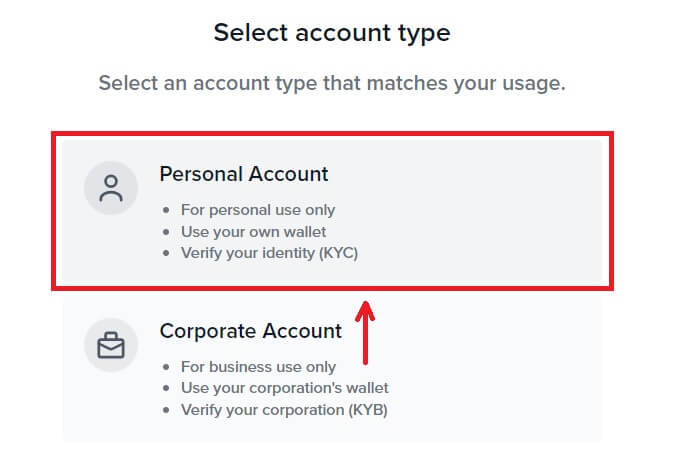Click bullet dot beside "For personal use only"

click(x=166, y=211)
